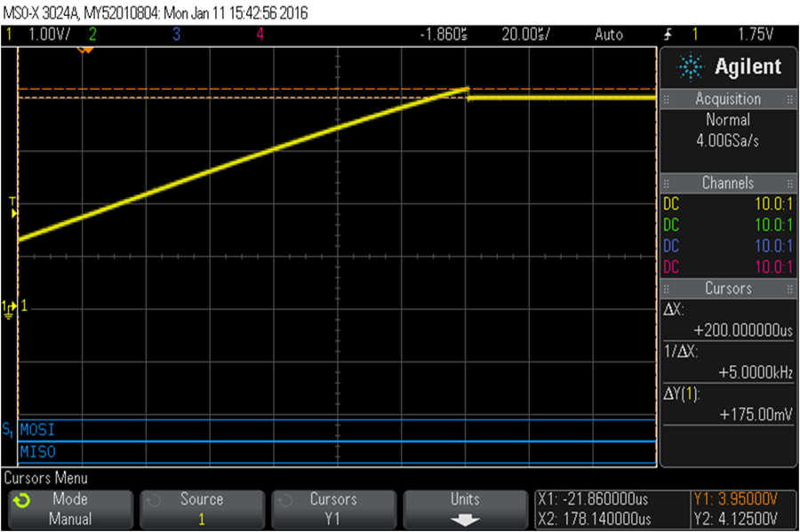The height and width of the screenshot is (532, 800).
Task: Select the trigger level T indicator
Action: pyautogui.click(x=12, y=208)
